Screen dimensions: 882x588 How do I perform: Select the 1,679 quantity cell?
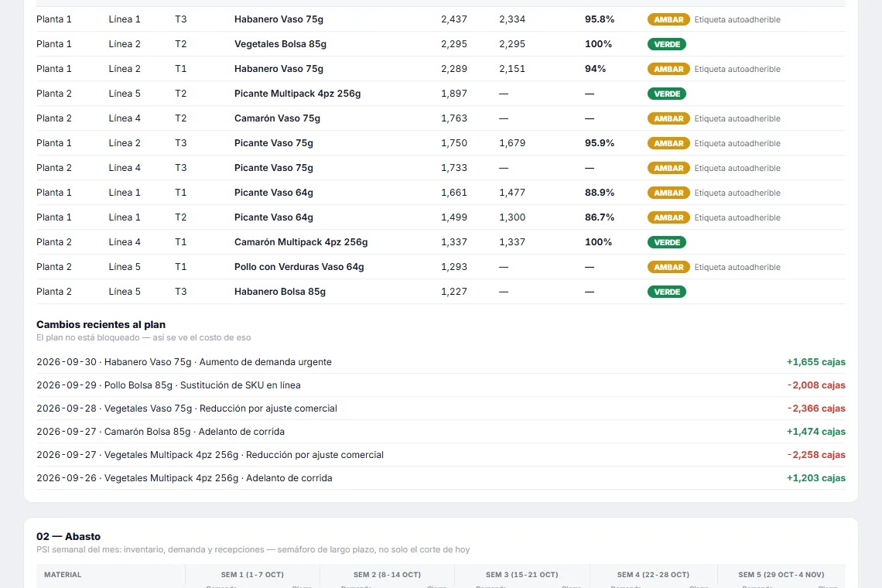click(512, 143)
